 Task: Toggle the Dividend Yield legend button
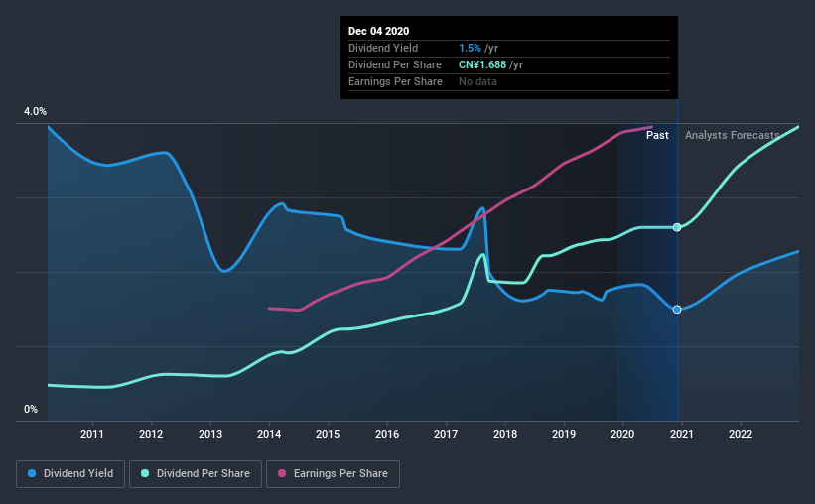coord(70,474)
